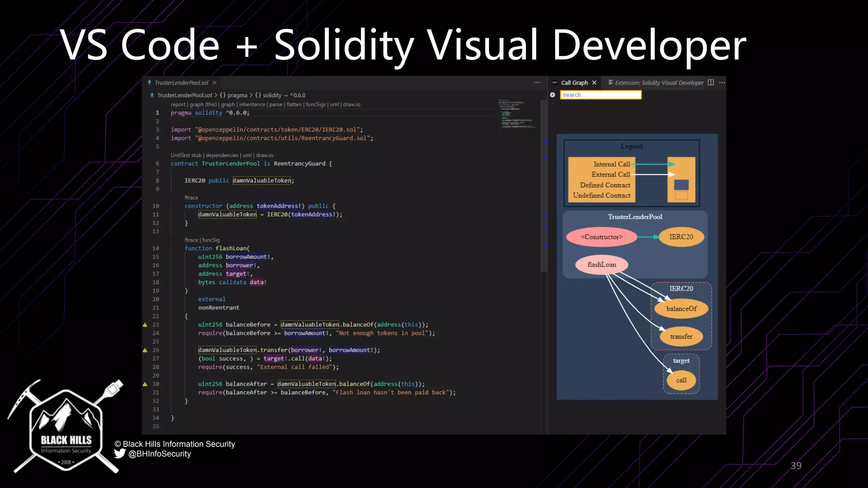
Task: Close the Call Graph tab
Action: (594, 83)
